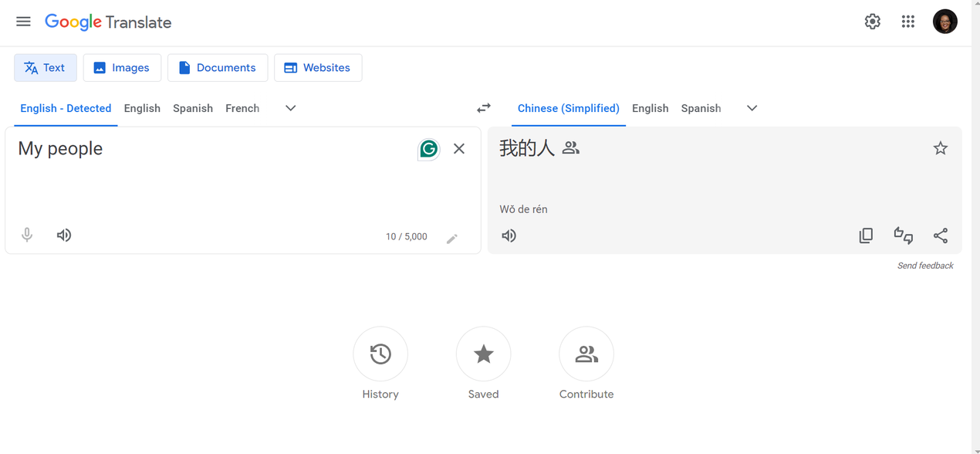Image resolution: width=980 pixels, height=454 pixels.
Task: Expand more target languages dropdown
Action: (x=752, y=109)
